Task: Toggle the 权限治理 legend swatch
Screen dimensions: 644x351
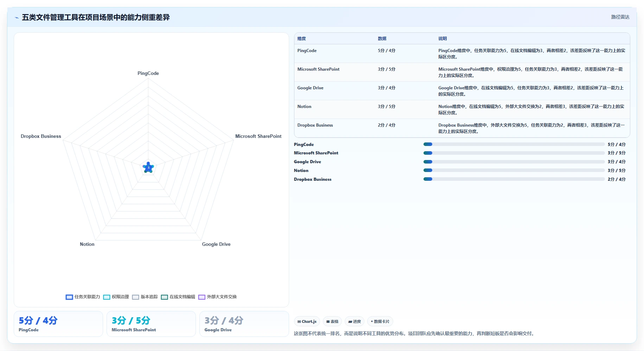Action: 107,297
